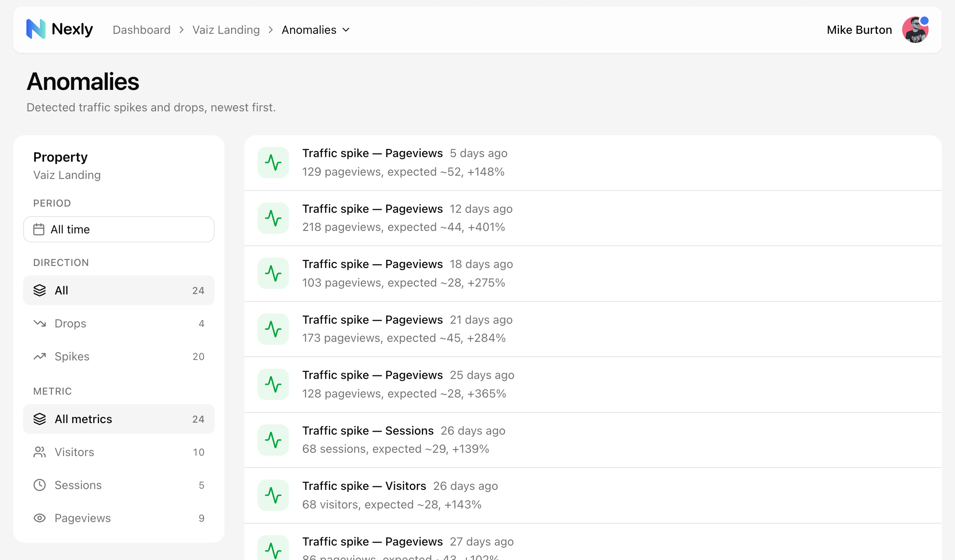Click the Spikes count 20

199,356
